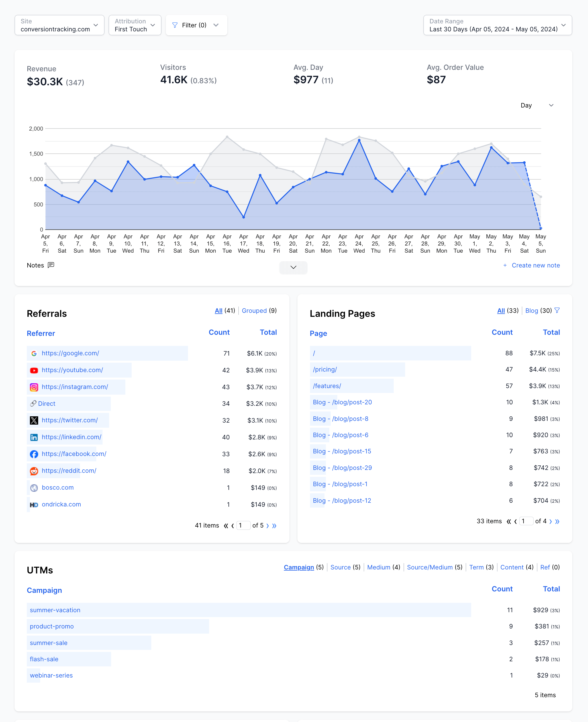Click the chain-link icon next to Direct
The height and width of the screenshot is (722, 588).
[x=34, y=403]
